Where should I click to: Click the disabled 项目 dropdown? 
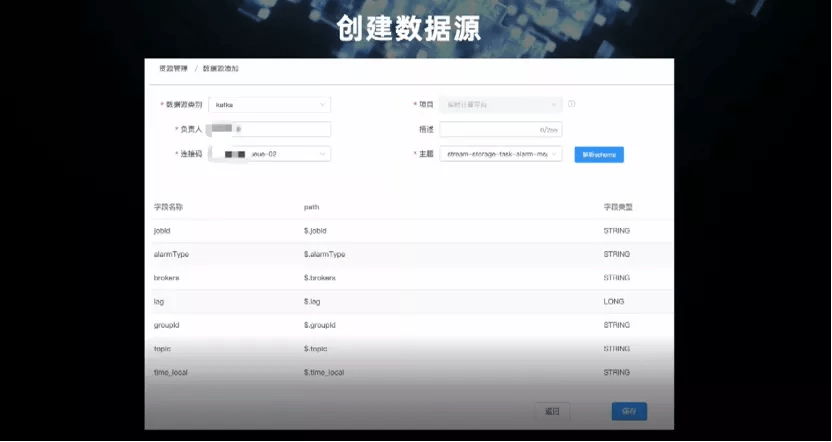pyautogui.click(x=500, y=105)
